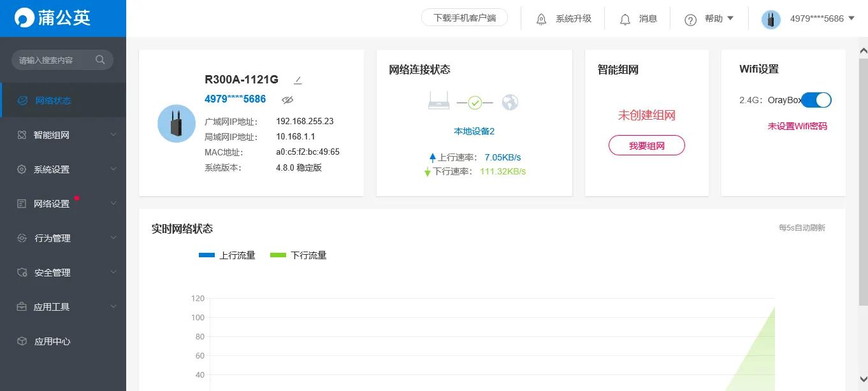Click the 帮助 question mark icon
This screenshot has height=391, width=868.
pos(690,19)
